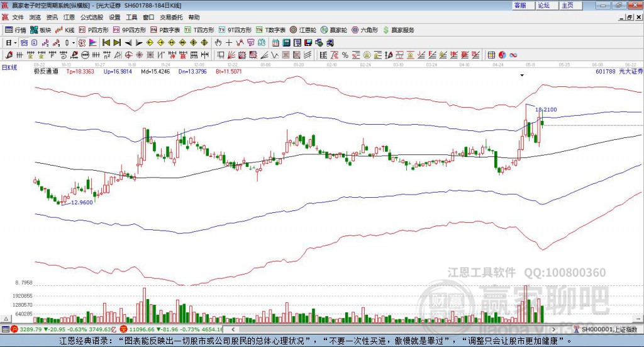
Task: Switch to the K线 chart view
Action: tap(65, 30)
